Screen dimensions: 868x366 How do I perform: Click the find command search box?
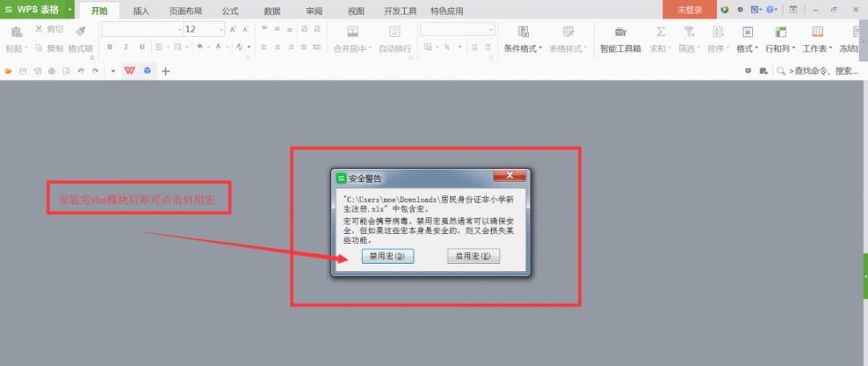coord(824,71)
